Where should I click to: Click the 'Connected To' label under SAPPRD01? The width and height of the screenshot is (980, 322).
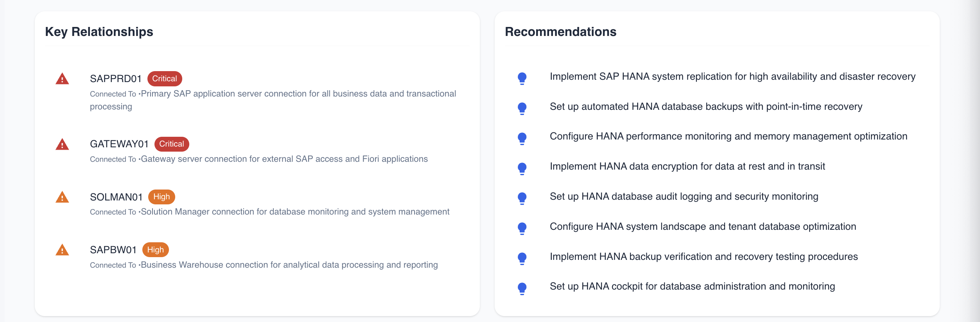(113, 94)
